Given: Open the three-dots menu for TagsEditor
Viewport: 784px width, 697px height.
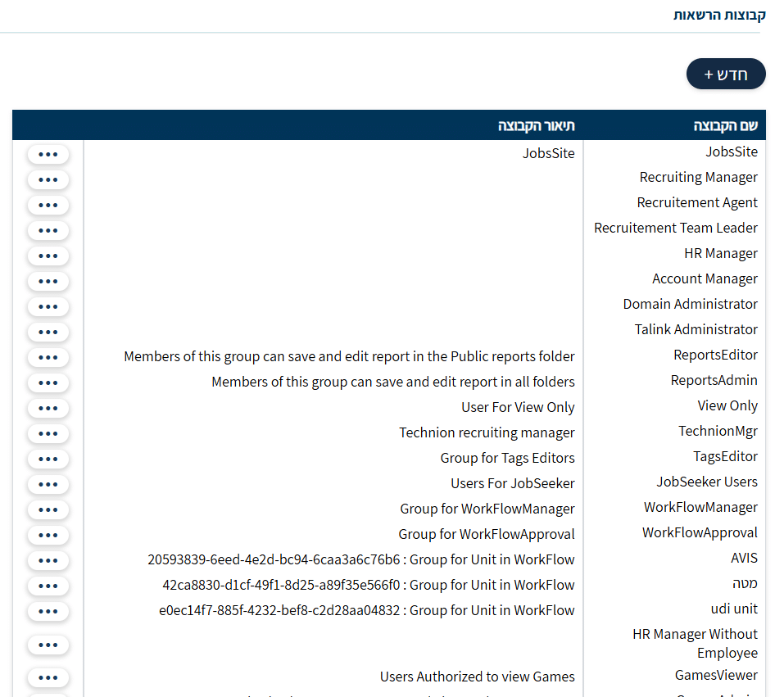Looking at the screenshot, I should pos(48,459).
